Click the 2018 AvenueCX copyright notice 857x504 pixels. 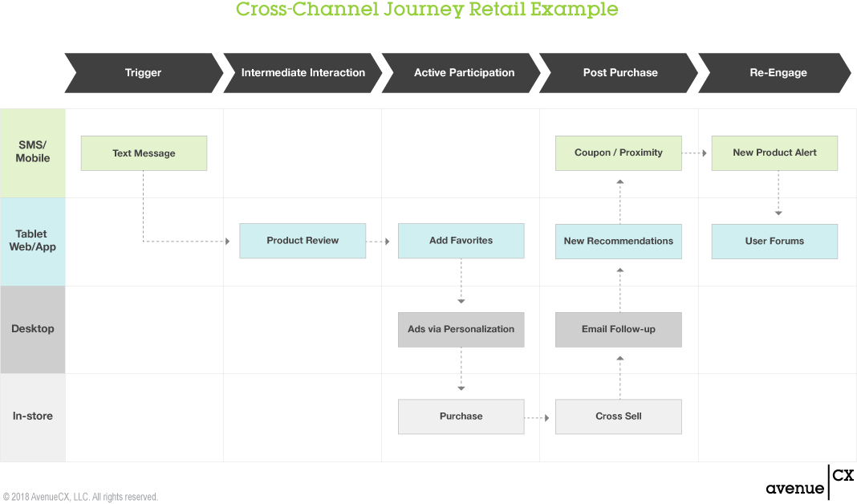tap(80, 497)
